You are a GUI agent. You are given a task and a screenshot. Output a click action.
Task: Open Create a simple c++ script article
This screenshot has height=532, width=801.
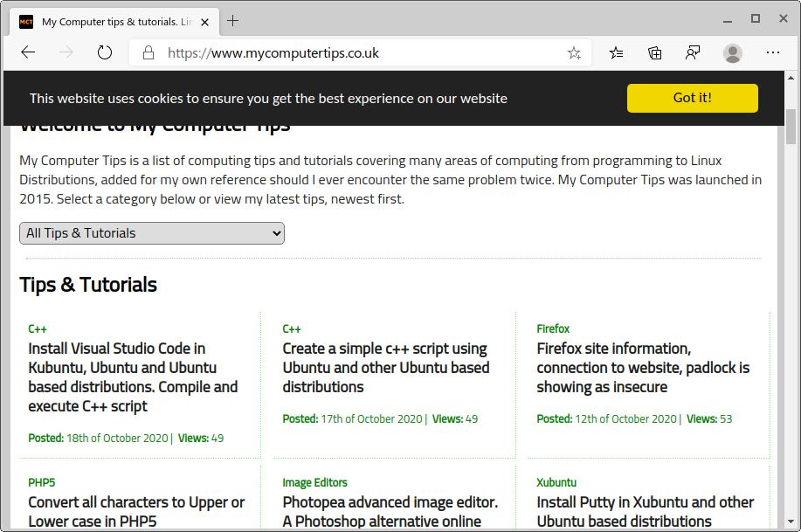coord(386,368)
